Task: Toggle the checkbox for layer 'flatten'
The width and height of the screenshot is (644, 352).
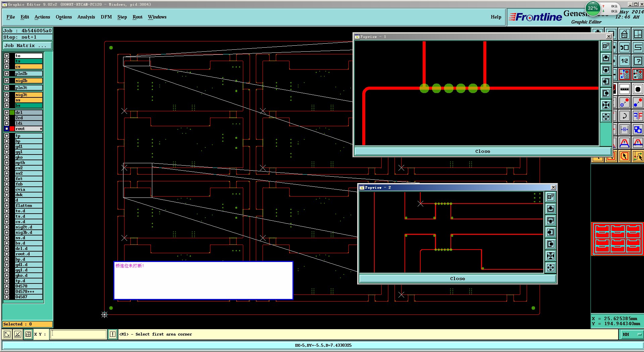Action: [7, 206]
